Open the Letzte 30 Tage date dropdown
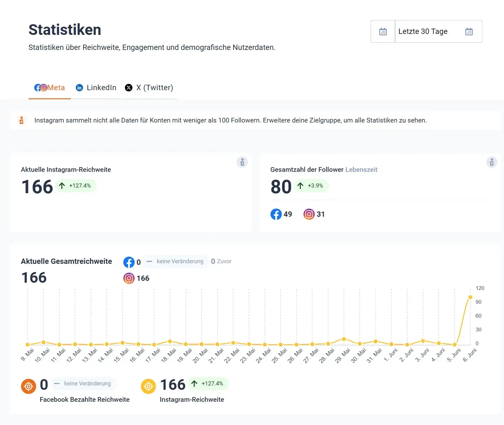 pyautogui.click(x=438, y=31)
